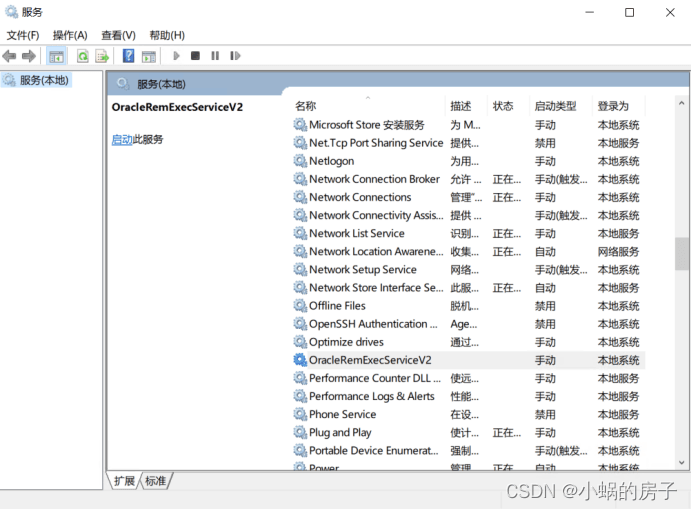This screenshot has width=692, height=510.
Task: Open the 文件(F) menu
Action: pyautogui.click(x=23, y=35)
